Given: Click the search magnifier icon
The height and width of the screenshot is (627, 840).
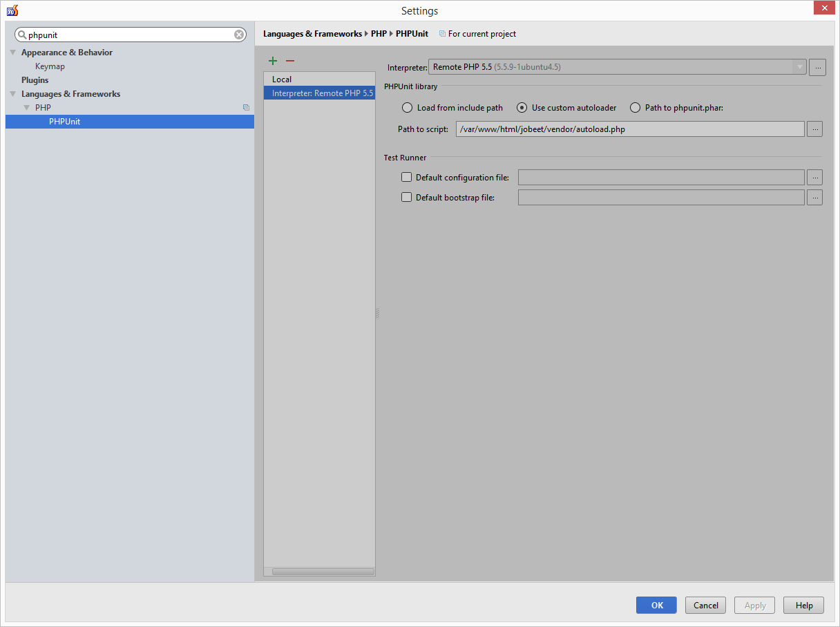Looking at the screenshot, I should pos(22,35).
